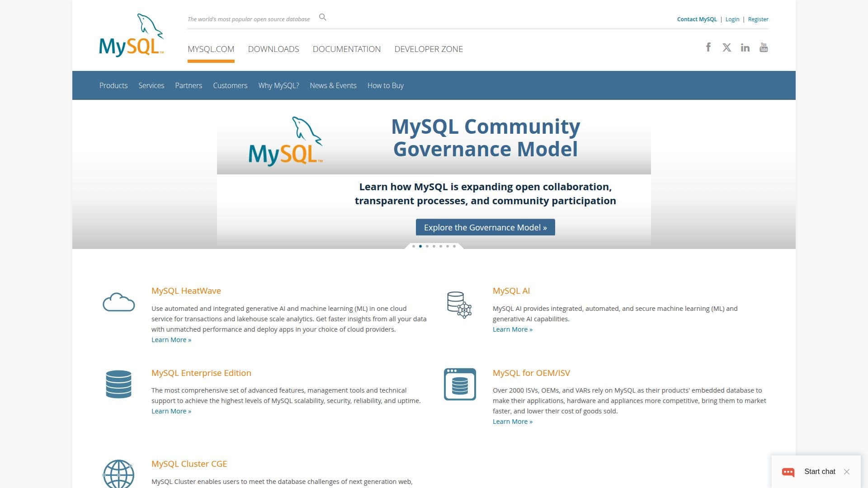Dismiss the Start chat widget
This screenshot has height=488, width=868.
(847, 472)
